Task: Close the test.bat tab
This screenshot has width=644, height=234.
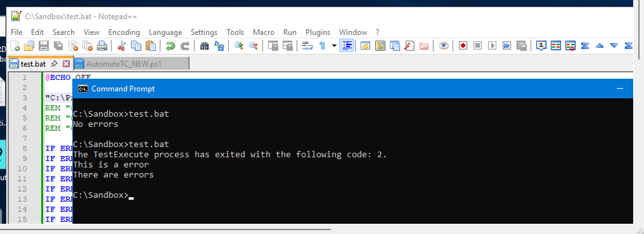Action: [66, 64]
